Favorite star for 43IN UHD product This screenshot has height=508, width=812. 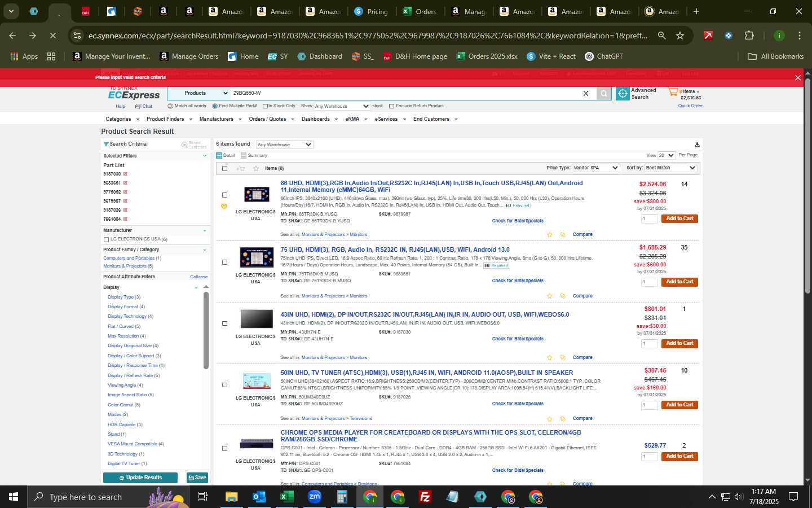549,357
